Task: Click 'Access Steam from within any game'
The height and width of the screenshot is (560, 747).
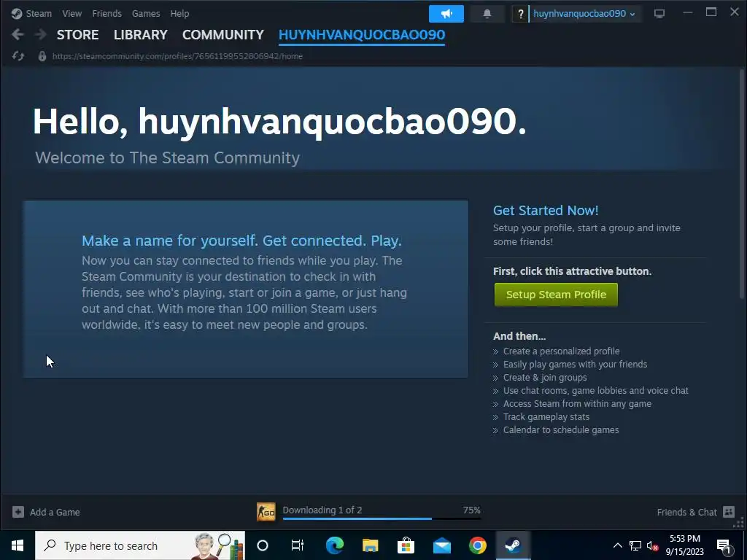Action: tap(577, 404)
